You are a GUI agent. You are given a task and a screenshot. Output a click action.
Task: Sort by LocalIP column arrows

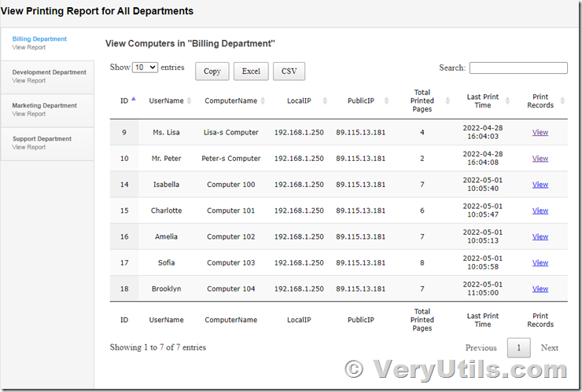tap(325, 101)
